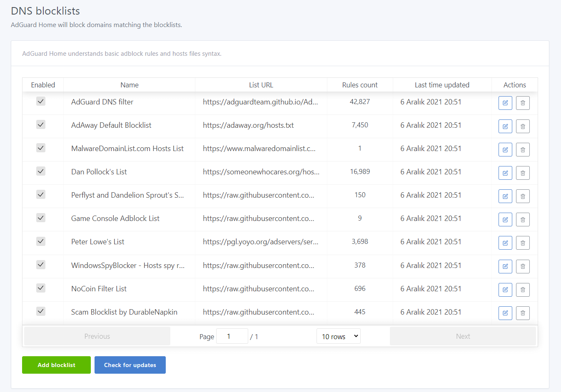Delete WindowsSpyBlocker Hosts spy entry

pos(523,266)
